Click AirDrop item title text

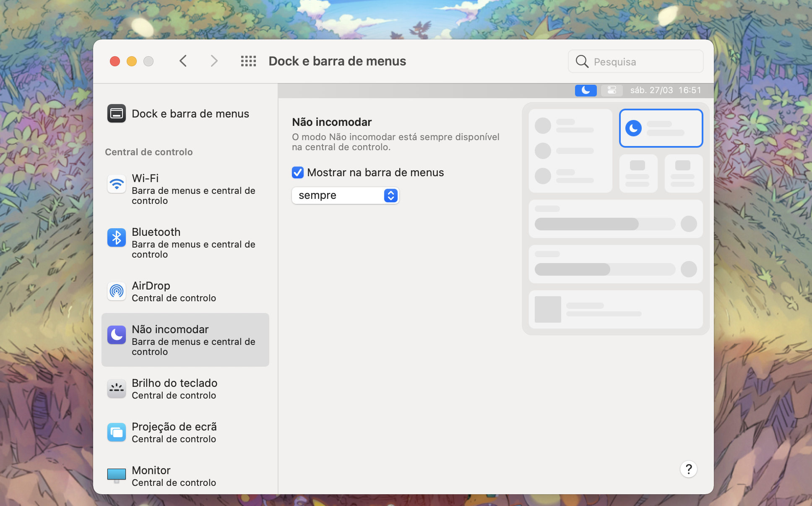pyautogui.click(x=151, y=286)
